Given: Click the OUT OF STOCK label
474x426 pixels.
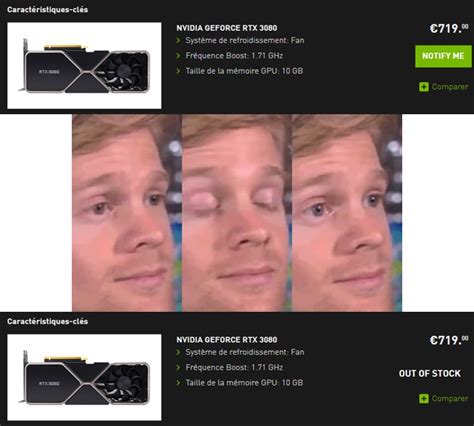Looking at the screenshot, I should 430,373.
